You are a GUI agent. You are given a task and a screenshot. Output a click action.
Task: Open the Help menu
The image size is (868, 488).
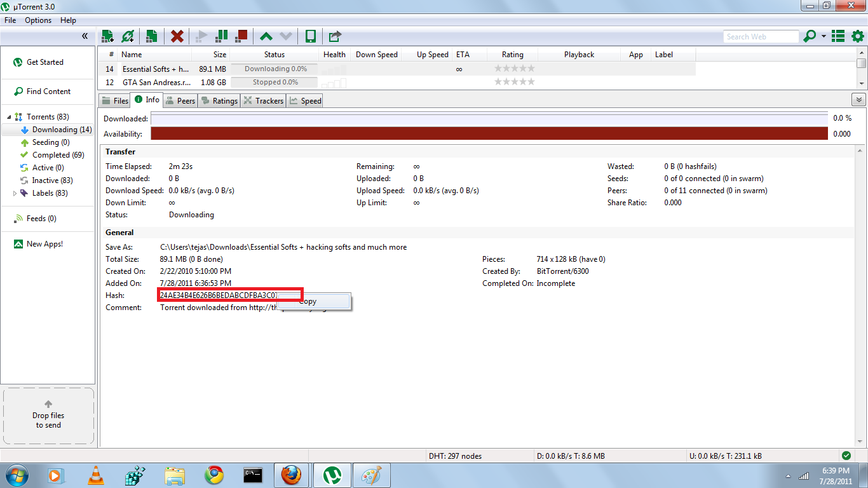(68, 20)
